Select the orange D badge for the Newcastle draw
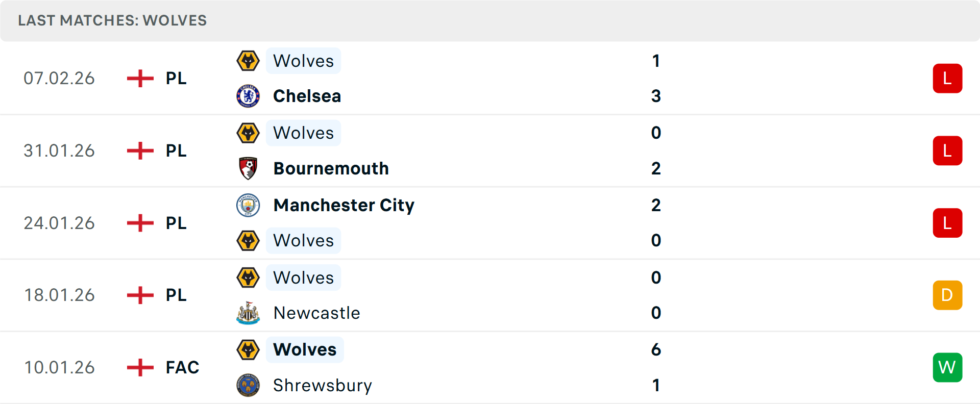Screen dimensions: 980x404 click(947, 295)
